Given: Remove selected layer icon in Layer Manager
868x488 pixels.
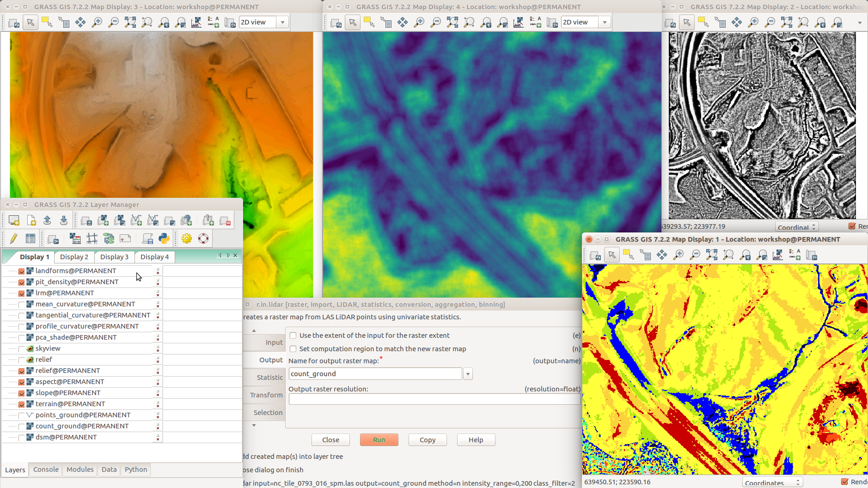Looking at the screenshot, I should 225,220.
